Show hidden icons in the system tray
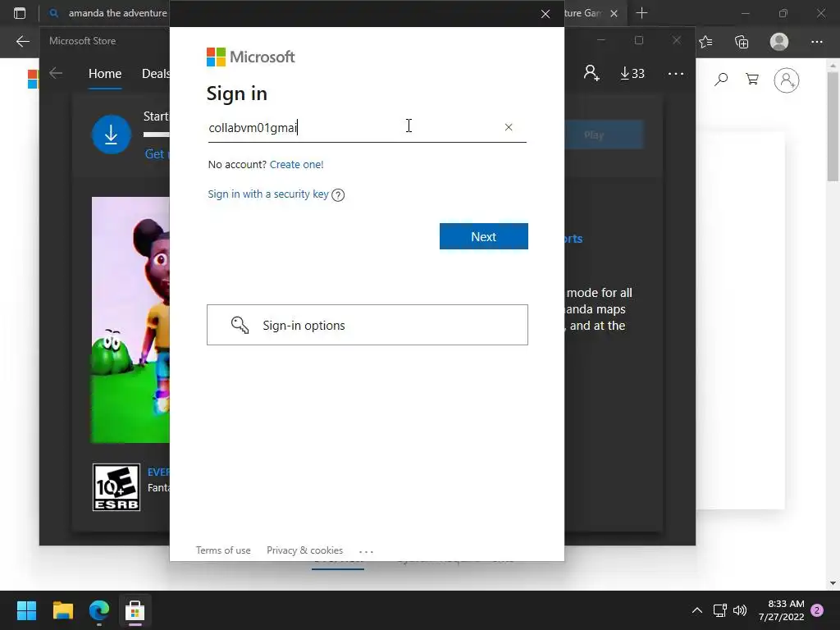Screen dimensions: 840x630 pyautogui.click(x=697, y=610)
